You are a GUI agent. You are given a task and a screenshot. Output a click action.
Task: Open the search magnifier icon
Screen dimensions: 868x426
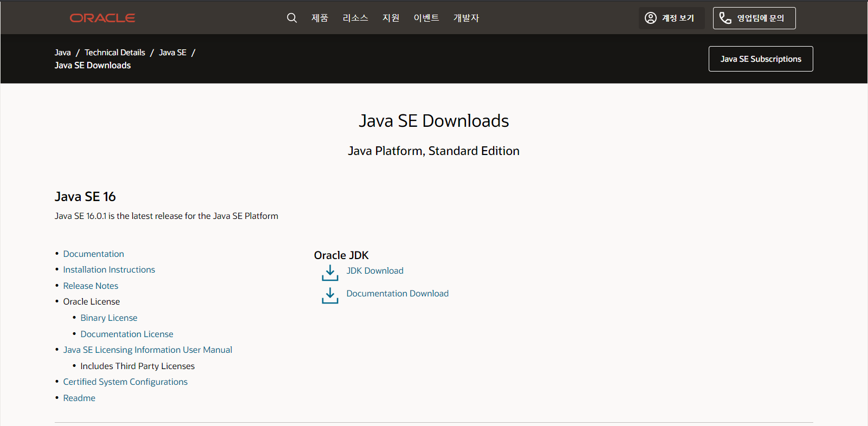tap(292, 18)
